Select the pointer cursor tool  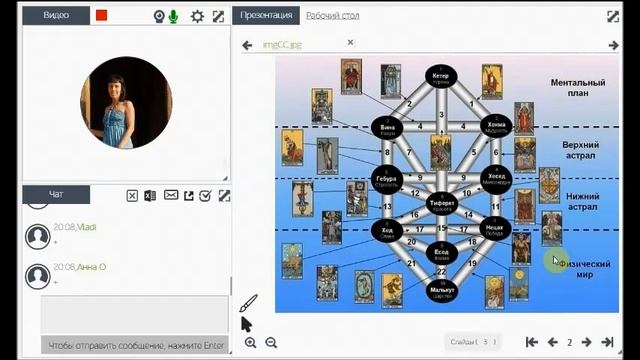247,325
